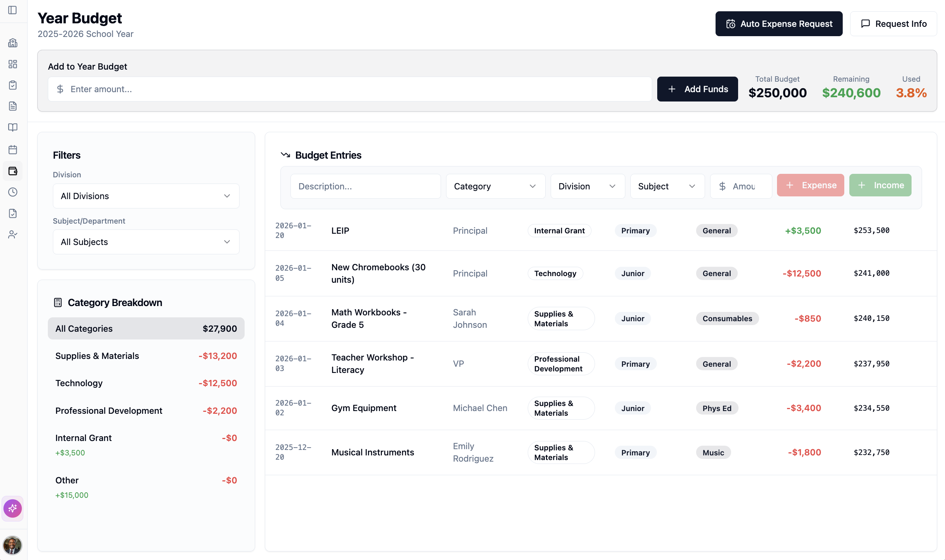Select the person-check approvals icon
Viewport: 945px width, 560px height.
point(13,234)
